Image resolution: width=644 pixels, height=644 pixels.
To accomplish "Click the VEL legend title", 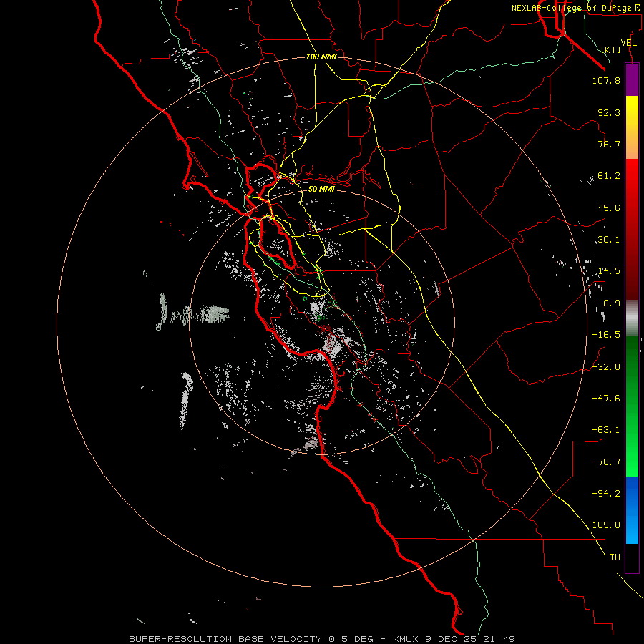I will click(x=628, y=43).
